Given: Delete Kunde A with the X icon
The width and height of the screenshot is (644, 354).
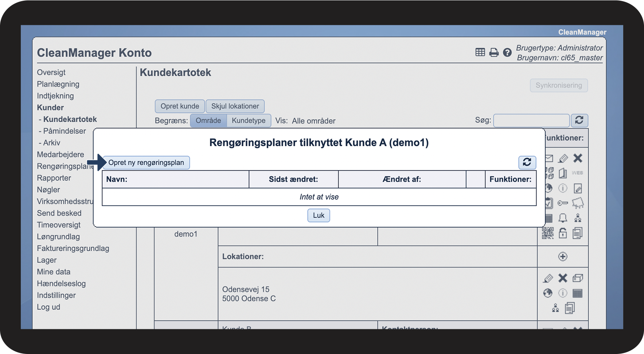Looking at the screenshot, I should coord(578,158).
